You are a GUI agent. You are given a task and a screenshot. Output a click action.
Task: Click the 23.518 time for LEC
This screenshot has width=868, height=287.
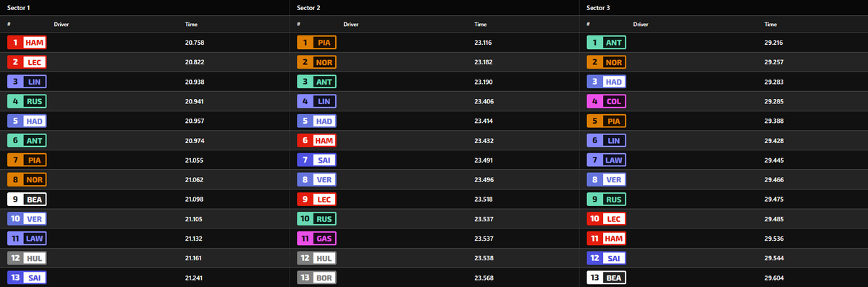pyautogui.click(x=484, y=200)
